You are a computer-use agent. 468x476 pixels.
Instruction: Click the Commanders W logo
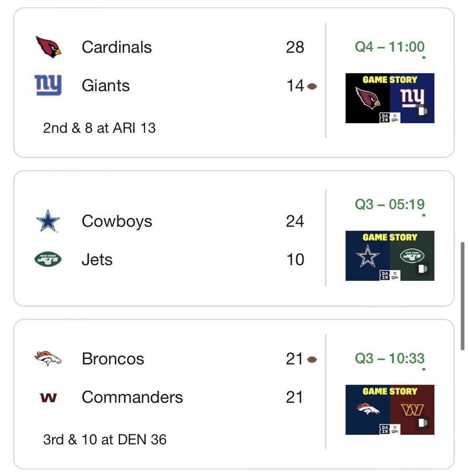coord(48,398)
